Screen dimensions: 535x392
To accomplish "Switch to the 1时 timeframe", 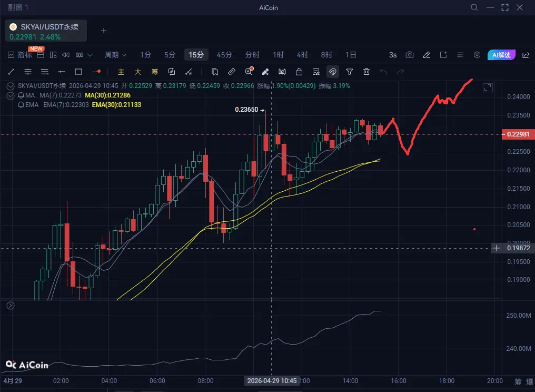I will 278,55.
